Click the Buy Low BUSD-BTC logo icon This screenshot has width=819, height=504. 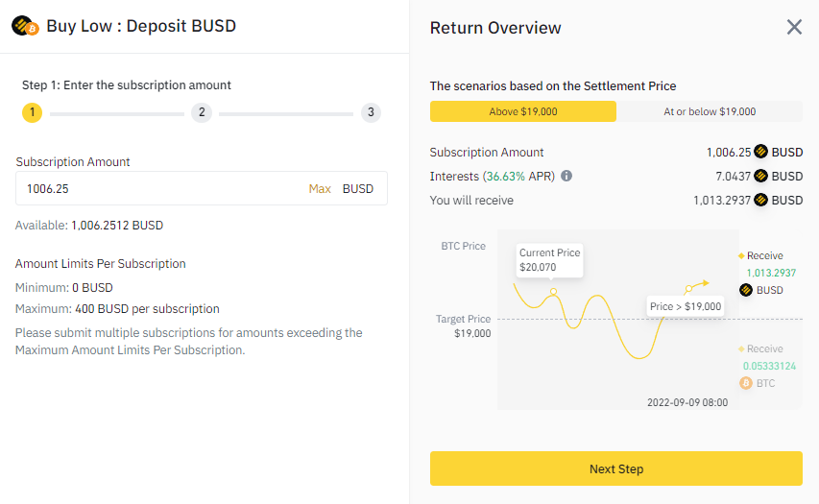24,26
